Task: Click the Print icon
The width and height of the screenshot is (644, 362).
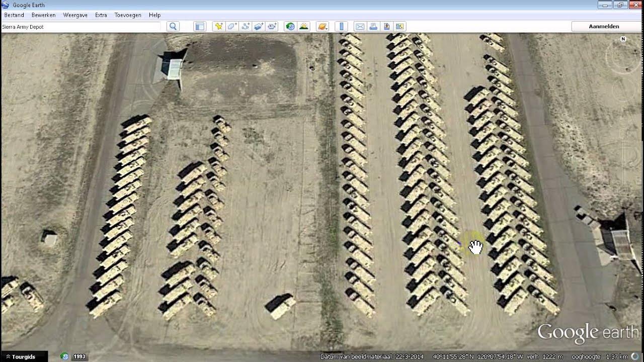Action: [373, 27]
